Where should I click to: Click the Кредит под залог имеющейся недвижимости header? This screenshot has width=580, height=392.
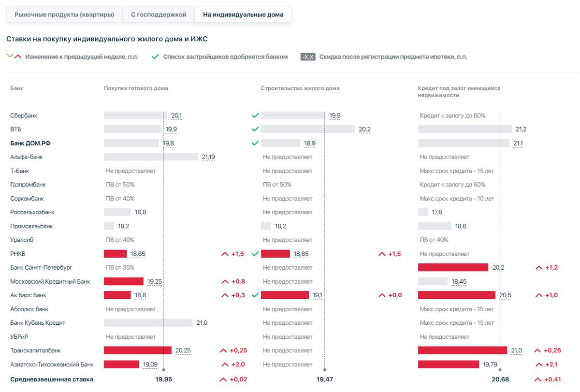[459, 92]
